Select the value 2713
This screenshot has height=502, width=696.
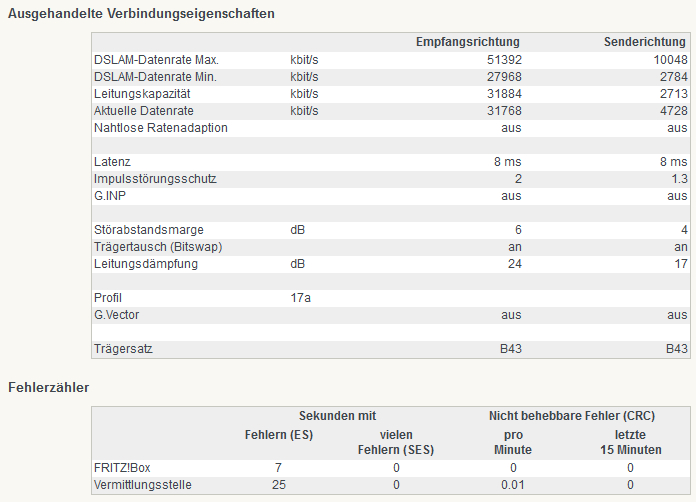pyautogui.click(x=674, y=94)
